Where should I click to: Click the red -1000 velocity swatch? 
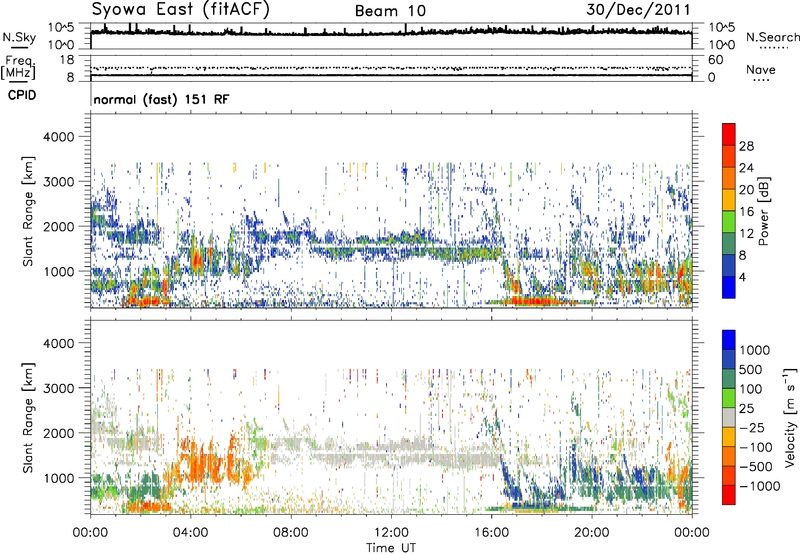pyautogui.click(x=729, y=495)
